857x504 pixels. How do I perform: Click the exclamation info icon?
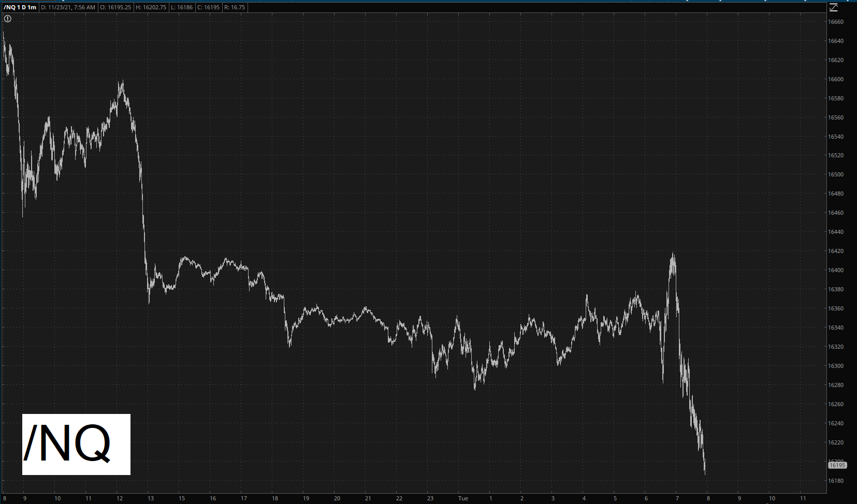(x=8, y=19)
